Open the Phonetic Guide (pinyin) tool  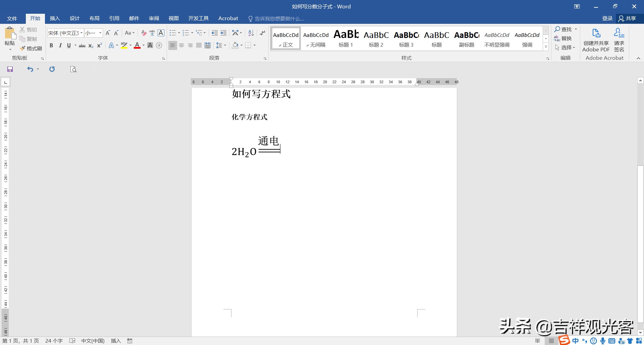pos(152,33)
